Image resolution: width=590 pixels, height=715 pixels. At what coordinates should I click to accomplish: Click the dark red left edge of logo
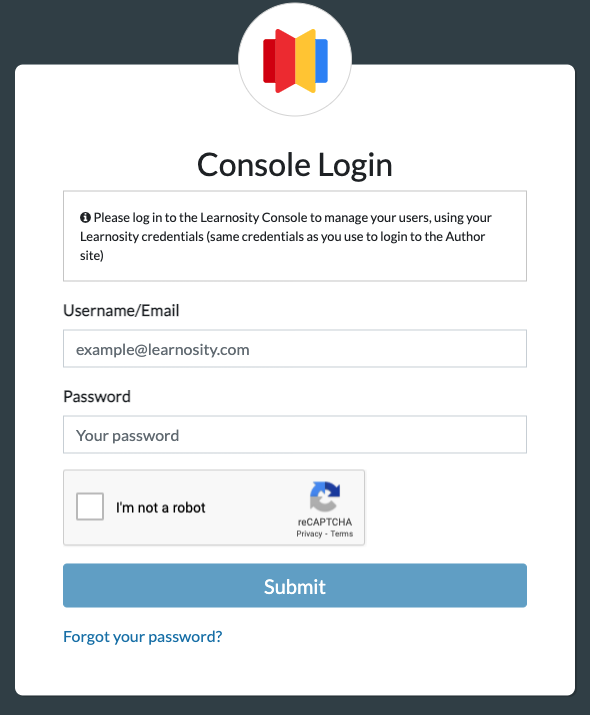click(x=269, y=61)
